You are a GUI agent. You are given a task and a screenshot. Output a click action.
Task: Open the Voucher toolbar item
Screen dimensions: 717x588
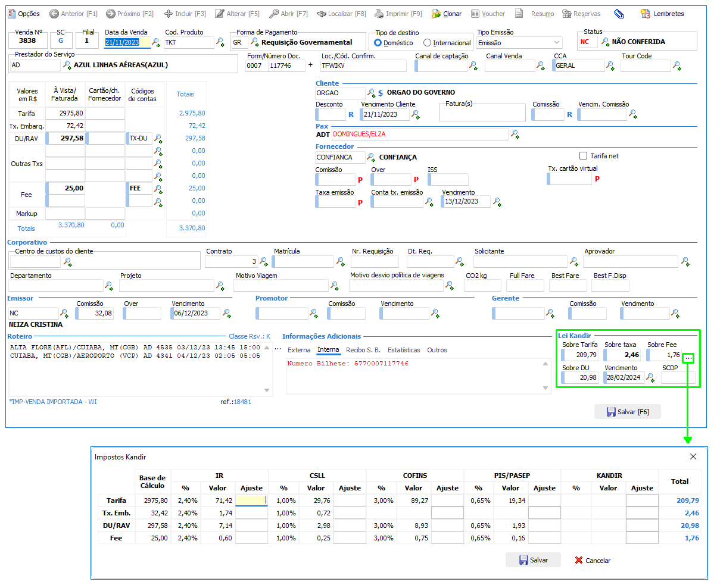(487, 14)
